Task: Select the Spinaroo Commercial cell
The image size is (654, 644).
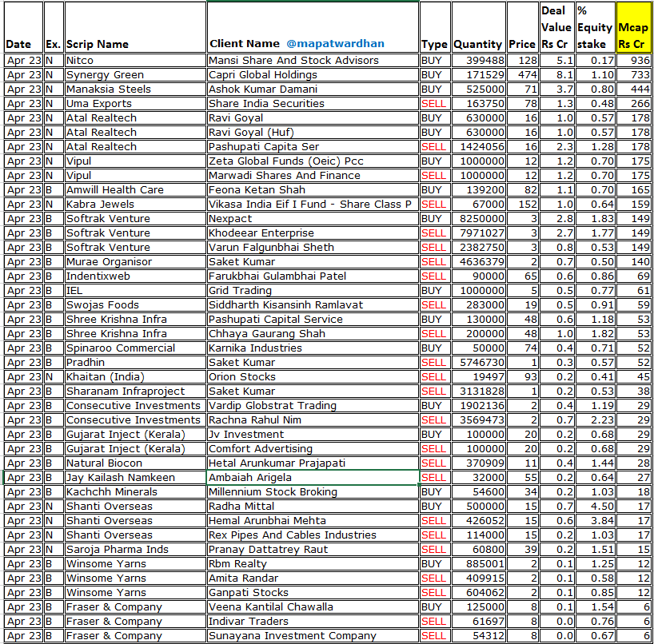Action: pos(135,348)
